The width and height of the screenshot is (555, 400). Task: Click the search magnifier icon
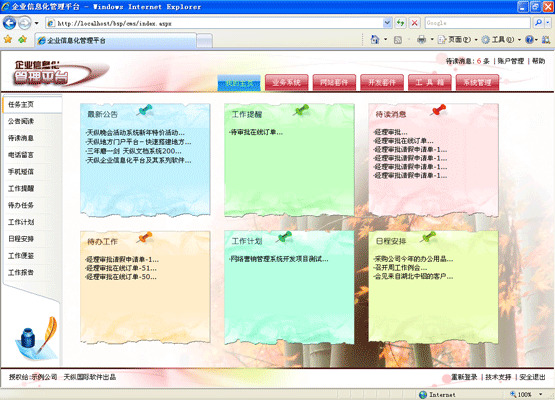click(538, 23)
